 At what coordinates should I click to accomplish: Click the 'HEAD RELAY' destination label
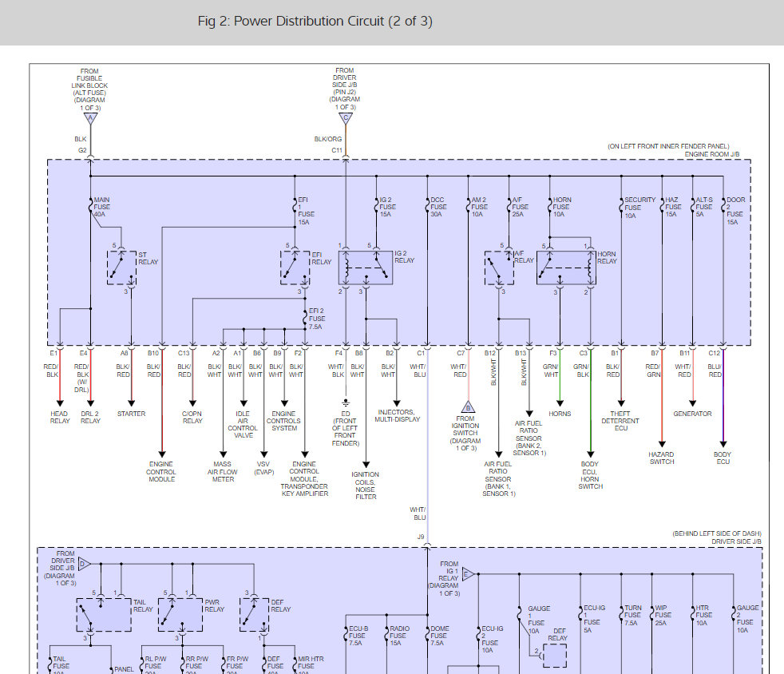[60, 417]
